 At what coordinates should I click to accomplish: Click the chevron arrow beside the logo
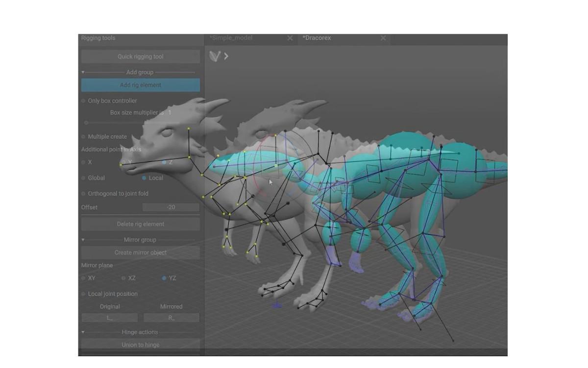(x=226, y=56)
